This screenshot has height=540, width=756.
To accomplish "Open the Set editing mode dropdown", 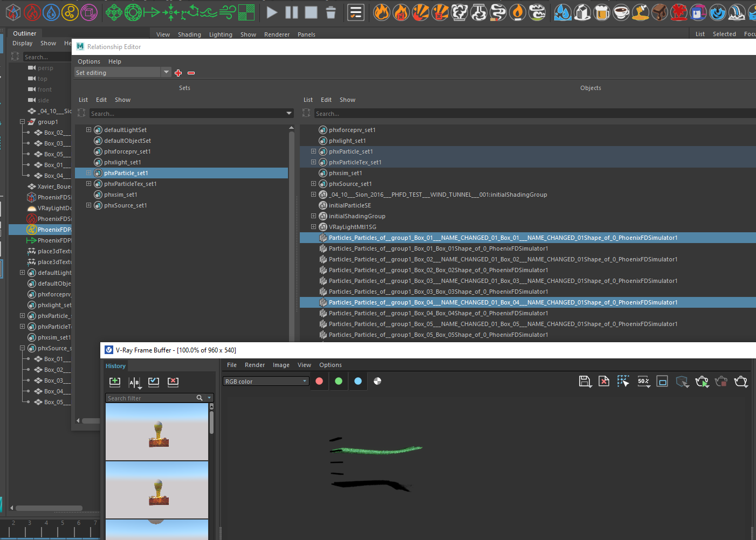I will (123, 73).
